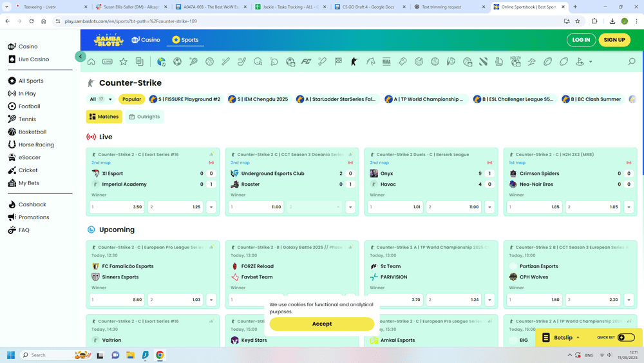This screenshot has height=363, width=644.
Task: Select the ice hockey stick icon
Action: 241,62
